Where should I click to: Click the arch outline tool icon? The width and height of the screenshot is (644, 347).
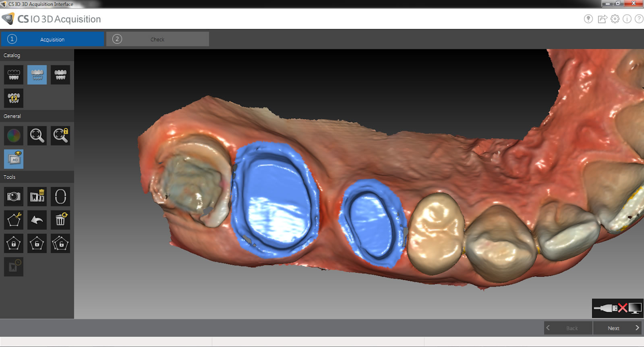tap(60, 196)
